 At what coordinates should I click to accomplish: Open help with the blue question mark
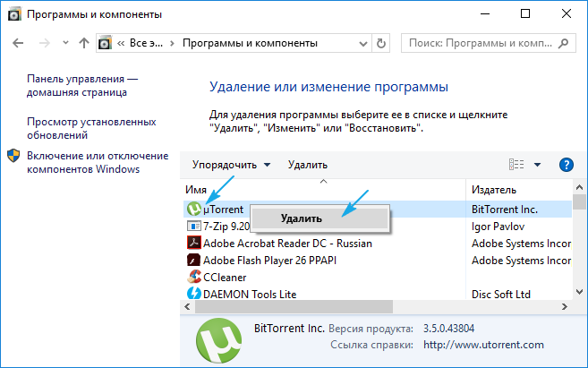tap(566, 165)
